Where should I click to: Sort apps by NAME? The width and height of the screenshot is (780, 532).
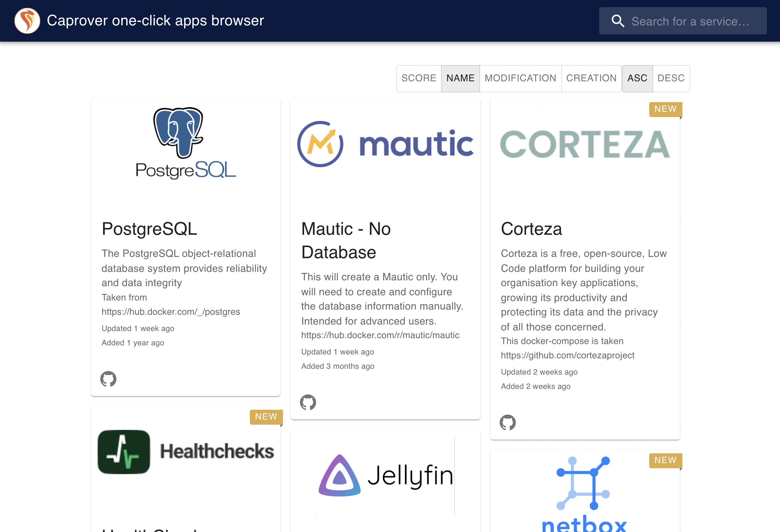click(x=460, y=78)
